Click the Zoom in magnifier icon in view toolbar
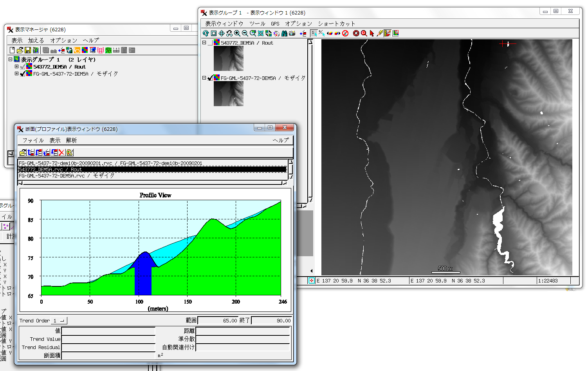 click(x=237, y=33)
